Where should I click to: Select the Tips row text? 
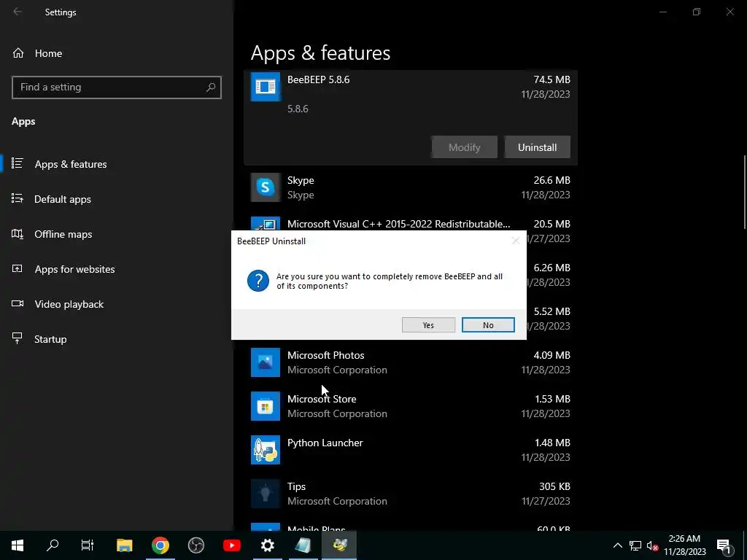point(296,486)
